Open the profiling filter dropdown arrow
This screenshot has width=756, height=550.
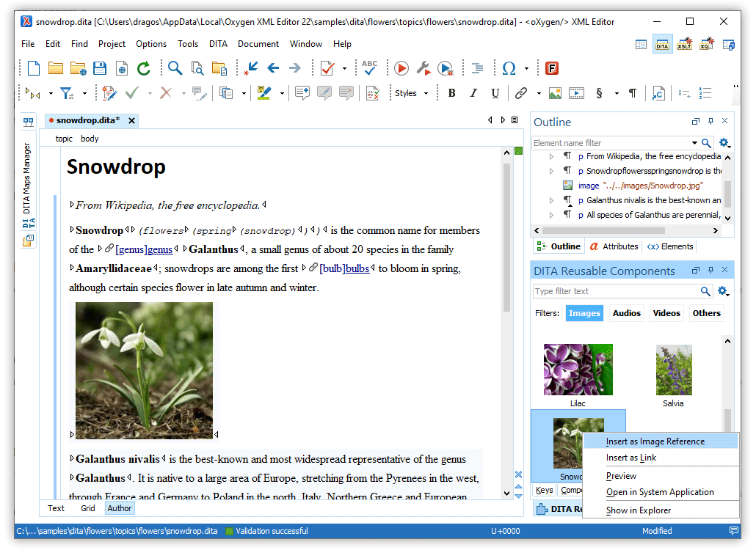tap(84, 93)
